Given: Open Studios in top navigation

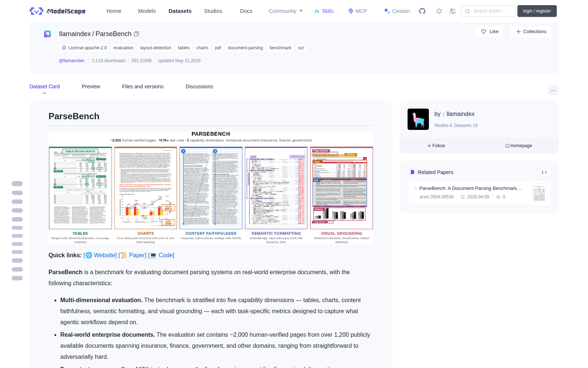Looking at the screenshot, I should (213, 11).
